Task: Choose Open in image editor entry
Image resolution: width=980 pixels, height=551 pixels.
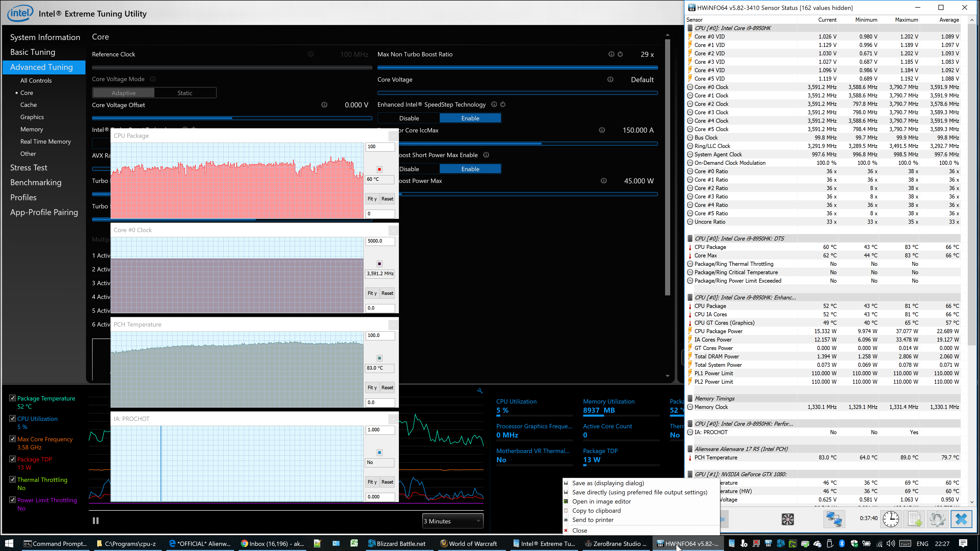Action: point(602,501)
